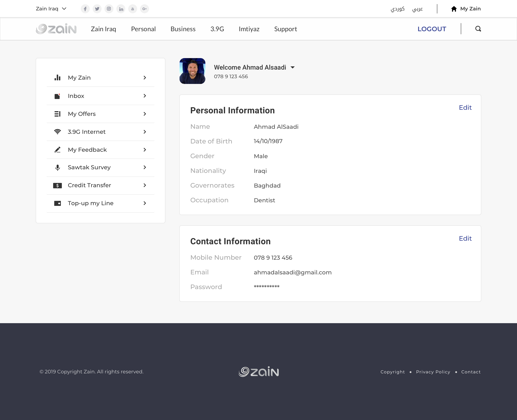This screenshot has width=517, height=420.
Task: Expand the Top-up my Line chevron
Action: pos(145,203)
